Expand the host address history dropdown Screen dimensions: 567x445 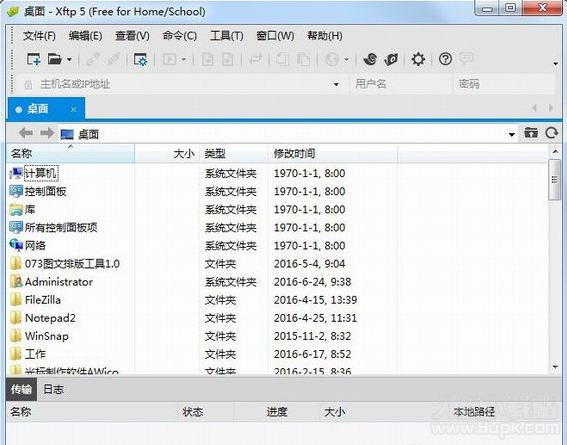tap(336, 85)
